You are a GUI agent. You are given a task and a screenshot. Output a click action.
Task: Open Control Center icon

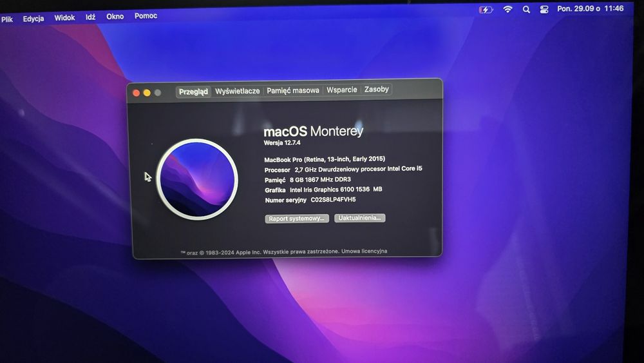pyautogui.click(x=544, y=9)
